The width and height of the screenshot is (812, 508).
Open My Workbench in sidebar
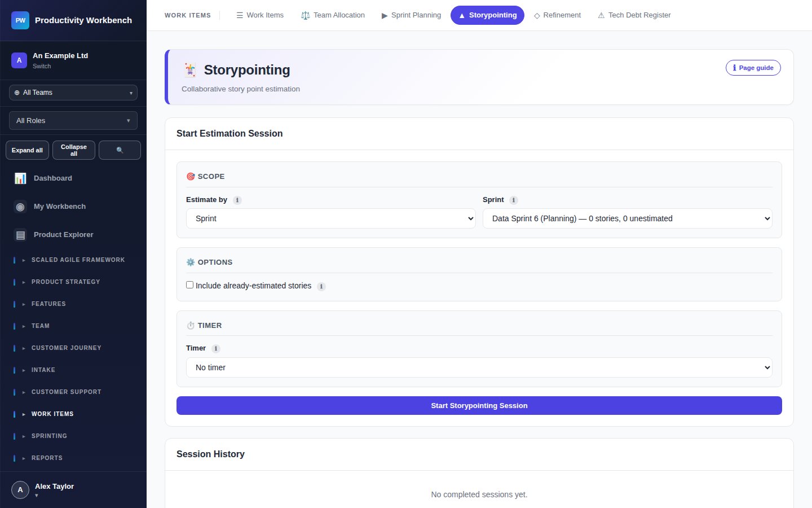(x=73, y=207)
